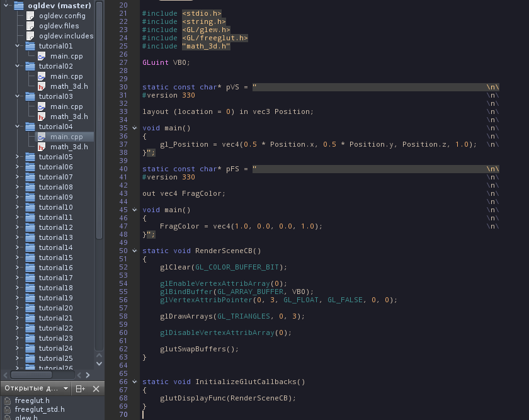The width and height of the screenshot is (529, 420).
Task: Select the tutorial24 folder row
Action: pos(54,348)
